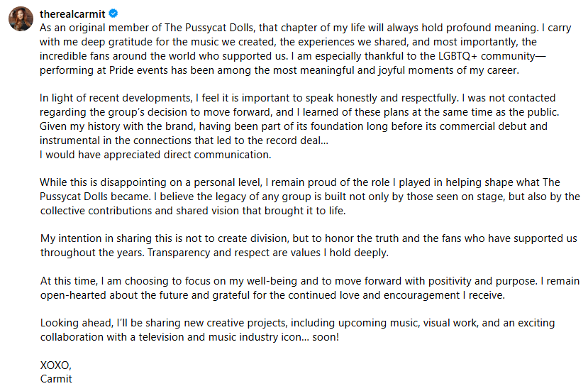
Task: Click the line starting 'While this is disappointing'
Action: pos(299,182)
